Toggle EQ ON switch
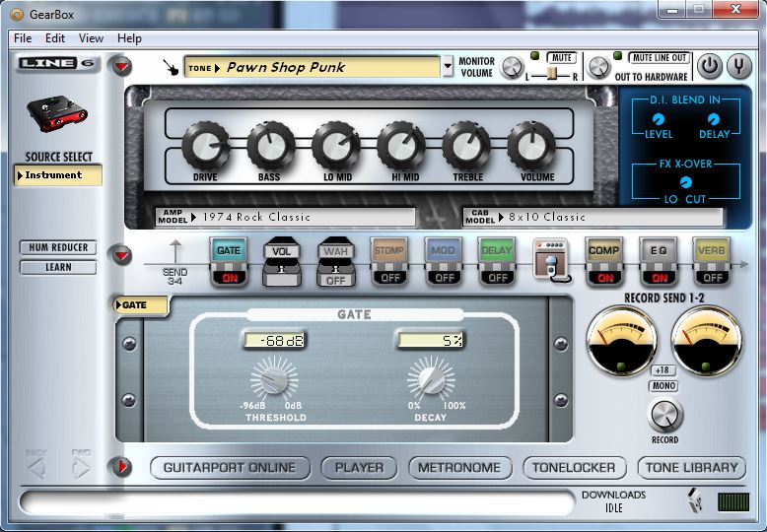 pos(660,278)
